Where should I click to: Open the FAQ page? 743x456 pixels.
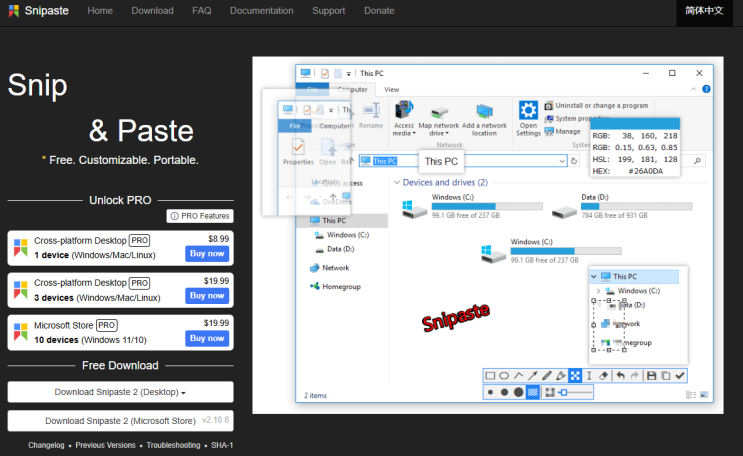click(201, 10)
